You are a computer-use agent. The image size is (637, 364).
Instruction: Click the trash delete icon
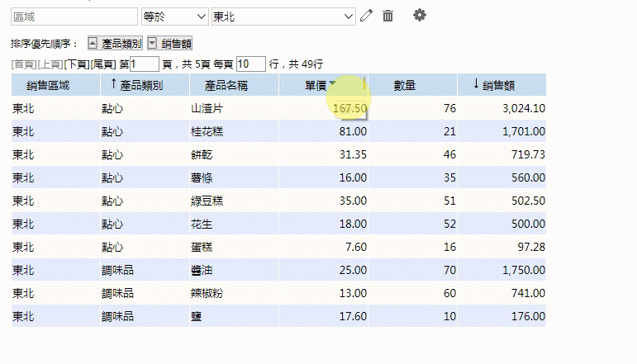(388, 16)
